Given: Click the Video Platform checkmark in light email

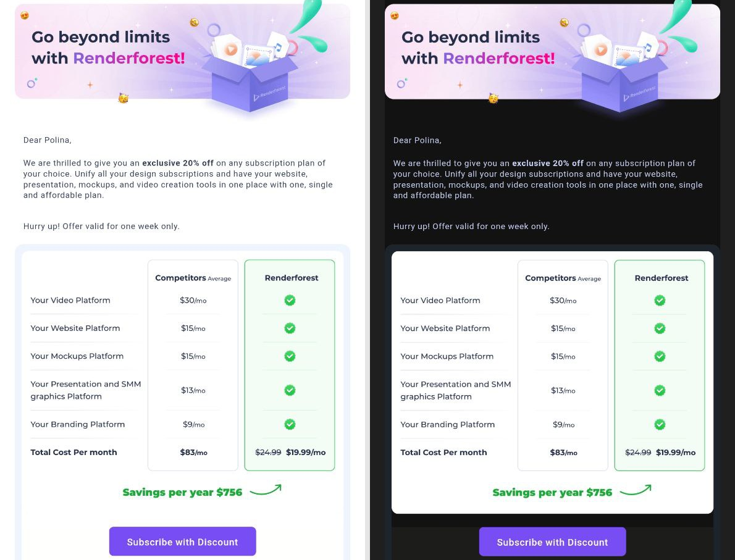Looking at the screenshot, I should click(x=290, y=300).
